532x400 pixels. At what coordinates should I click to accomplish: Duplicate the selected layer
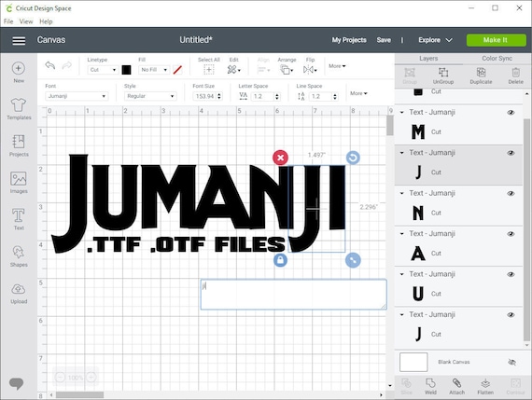pos(481,76)
